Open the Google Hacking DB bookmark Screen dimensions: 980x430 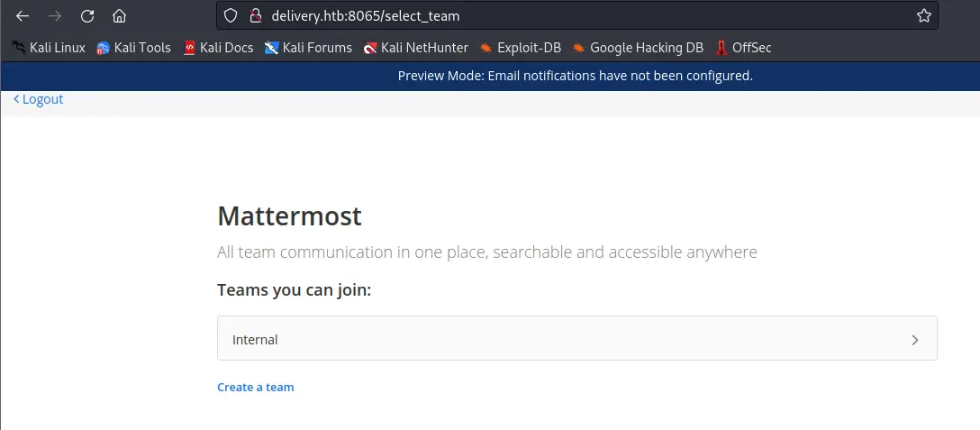[x=638, y=48]
